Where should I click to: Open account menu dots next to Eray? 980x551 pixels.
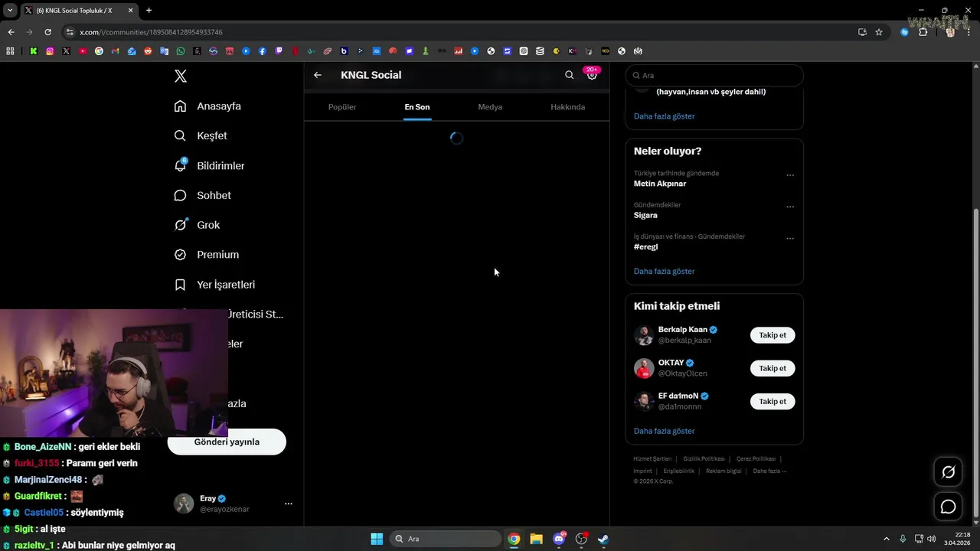[289, 504]
